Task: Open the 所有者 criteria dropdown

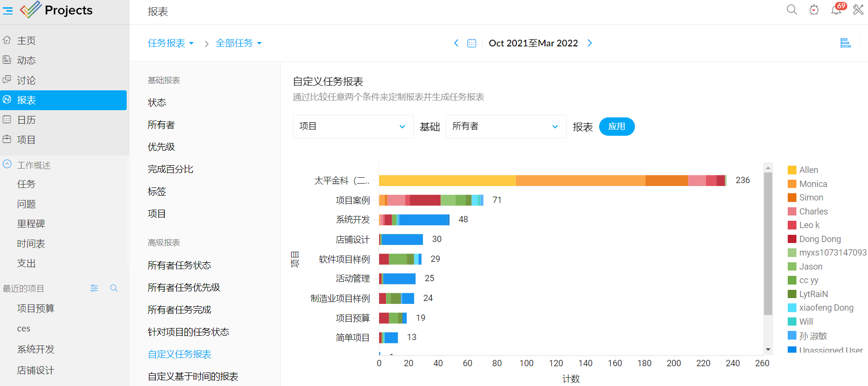Action: tap(505, 127)
